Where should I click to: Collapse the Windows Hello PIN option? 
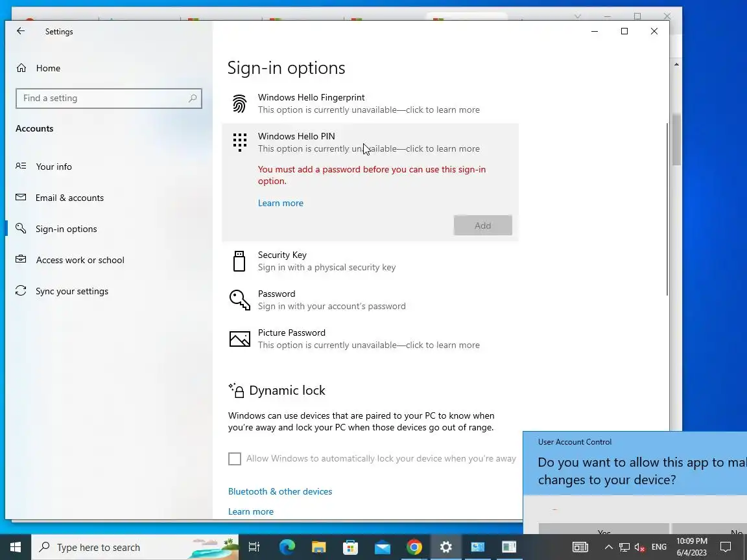pos(370,143)
